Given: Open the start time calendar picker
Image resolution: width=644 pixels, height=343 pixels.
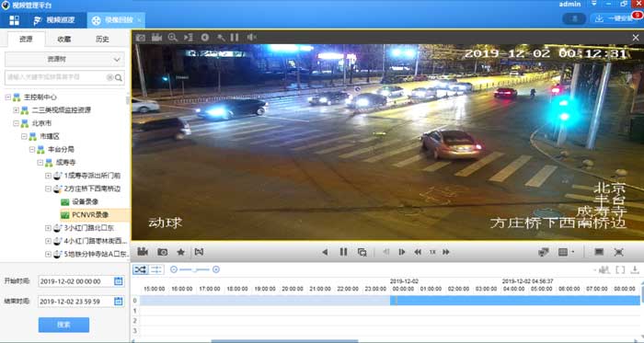Looking at the screenshot, I should tap(119, 281).
